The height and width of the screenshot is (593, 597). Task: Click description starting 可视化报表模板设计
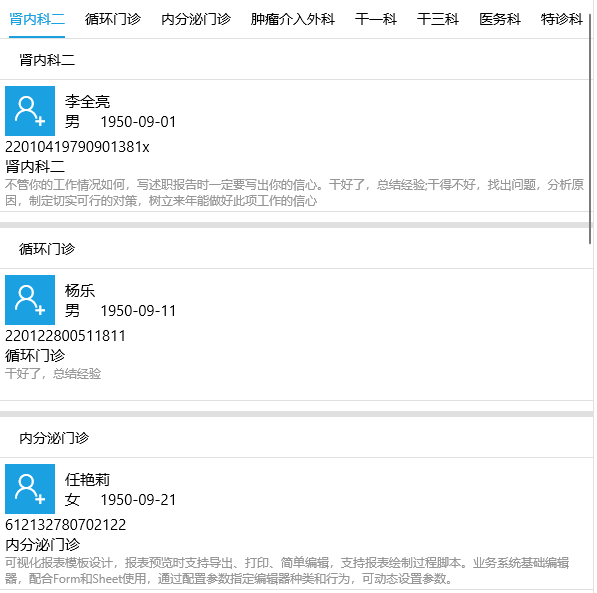pos(287,571)
